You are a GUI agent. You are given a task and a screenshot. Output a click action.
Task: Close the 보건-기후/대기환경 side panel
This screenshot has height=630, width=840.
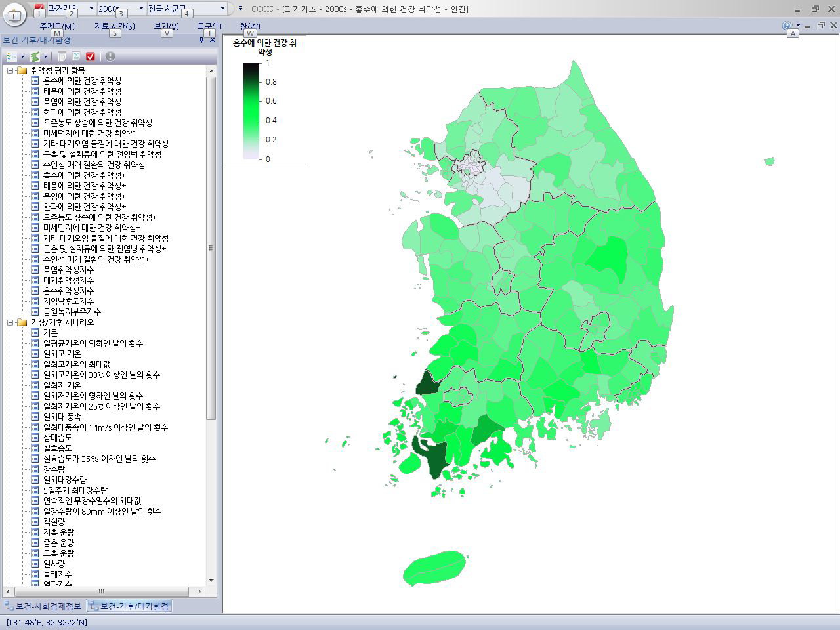213,40
